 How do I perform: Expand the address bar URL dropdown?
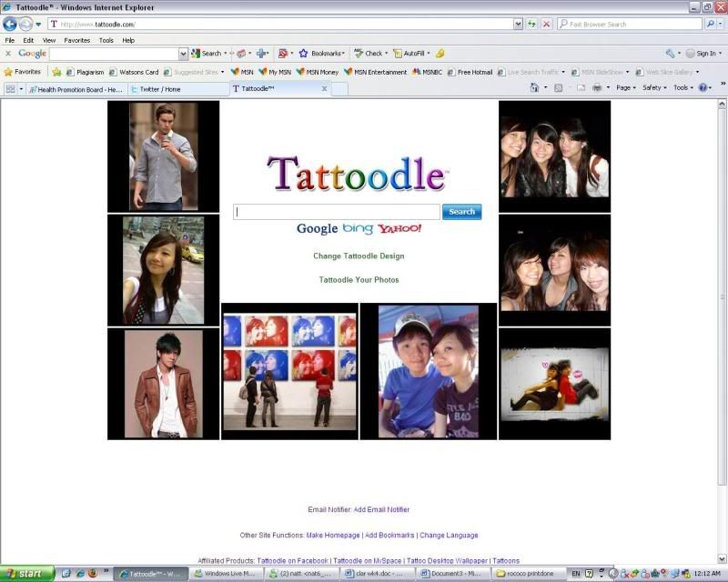pos(518,25)
